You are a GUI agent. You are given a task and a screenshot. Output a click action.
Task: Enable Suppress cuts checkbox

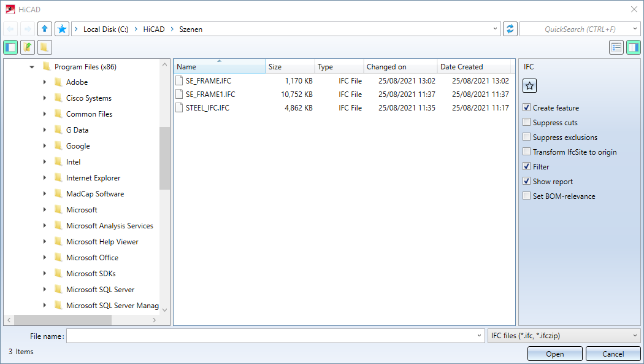[x=526, y=122]
